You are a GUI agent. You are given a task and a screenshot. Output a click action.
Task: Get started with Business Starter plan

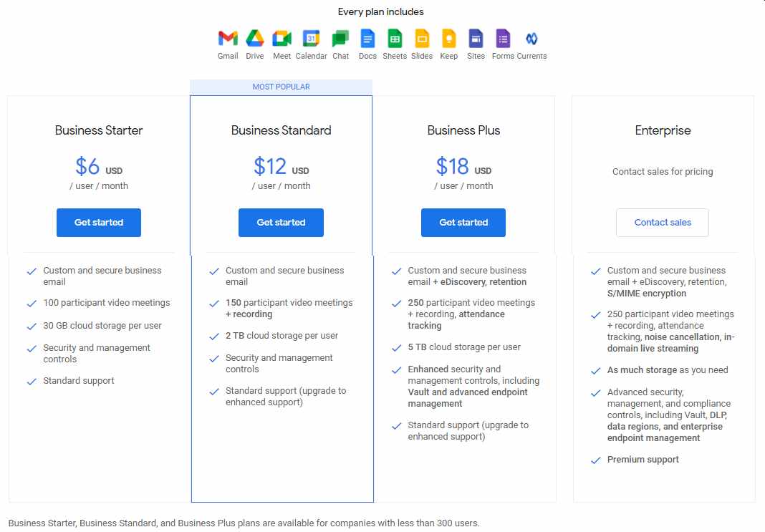[99, 223]
